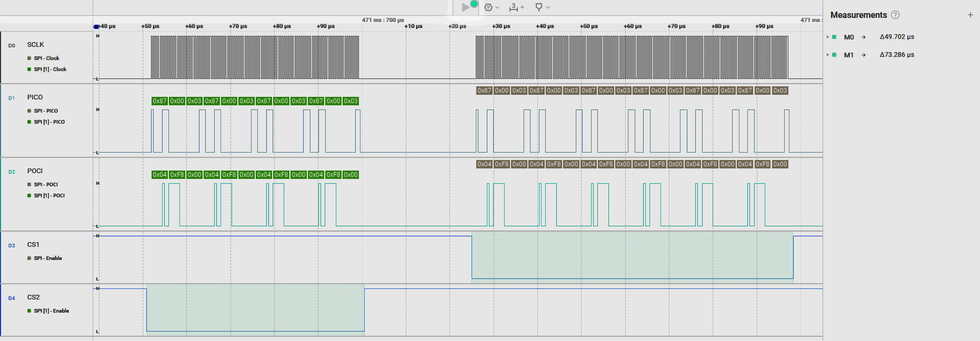Open dropdown arrow beside the marker icon

point(548,7)
